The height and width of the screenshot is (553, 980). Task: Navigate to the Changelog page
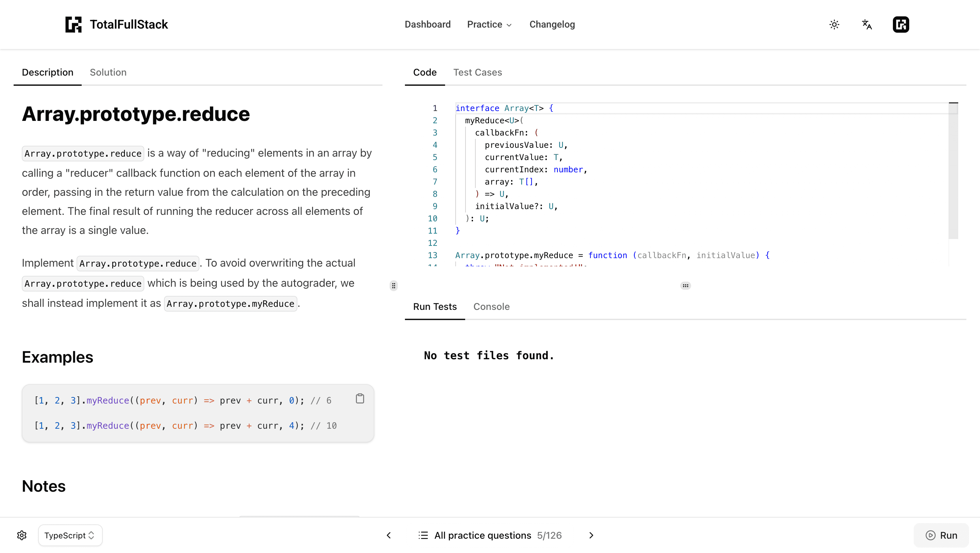pos(552,25)
